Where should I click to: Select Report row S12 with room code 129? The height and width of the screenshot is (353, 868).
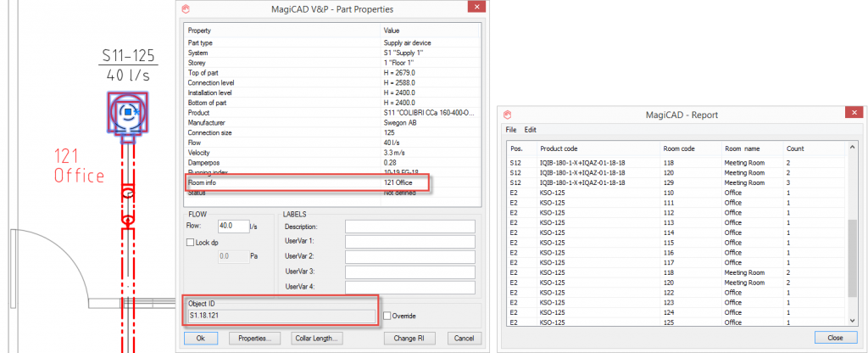pyautogui.click(x=677, y=183)
